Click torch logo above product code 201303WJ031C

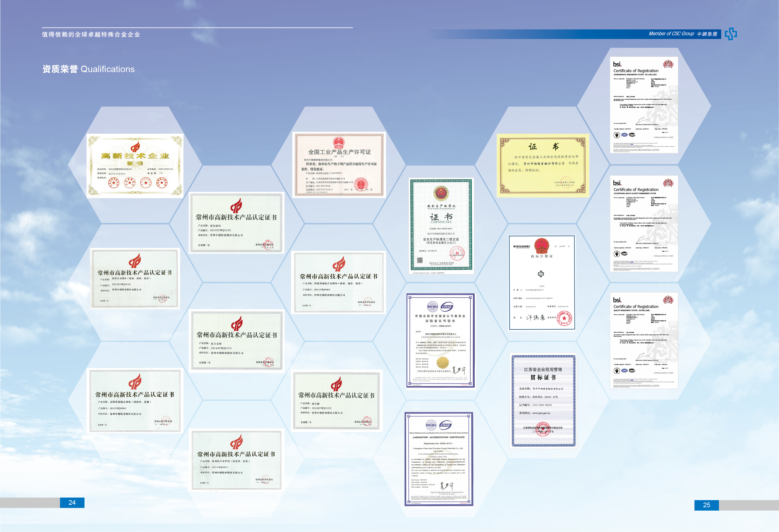(x=135, y=261)
